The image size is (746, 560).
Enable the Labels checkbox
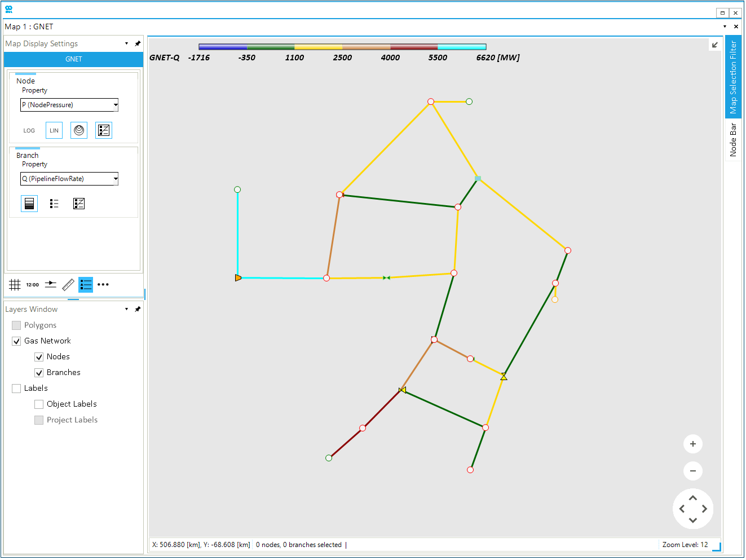(16, 389)
